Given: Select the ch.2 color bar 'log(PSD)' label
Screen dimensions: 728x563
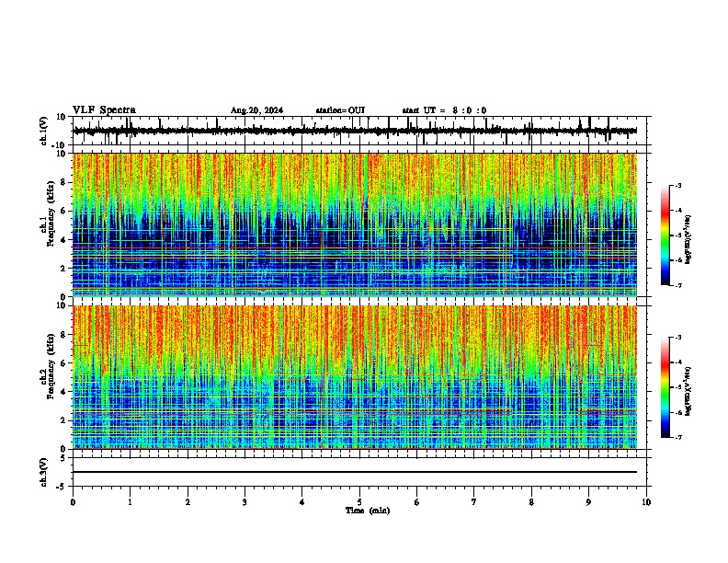Looking at the screenshot, I should (688, 391).
